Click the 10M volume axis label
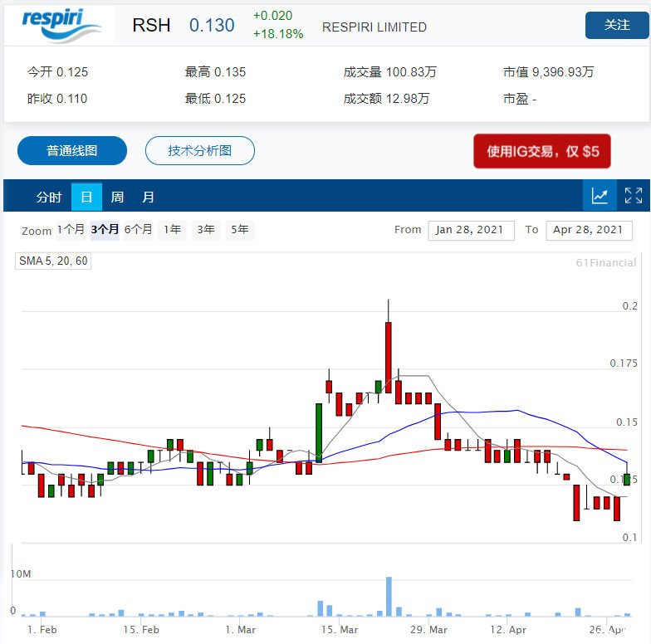Image resolution: width=651 pixels, height=644 pixels. click(21, 574)
